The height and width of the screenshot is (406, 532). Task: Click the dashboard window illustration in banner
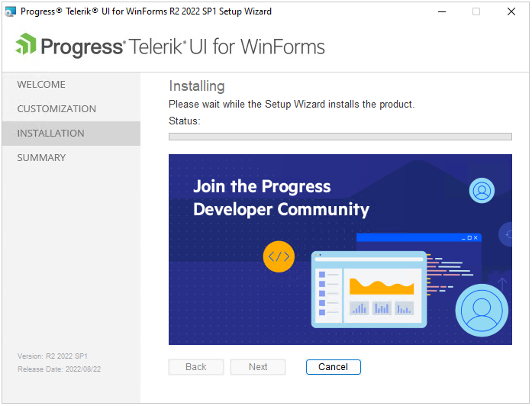click(369, 289)
